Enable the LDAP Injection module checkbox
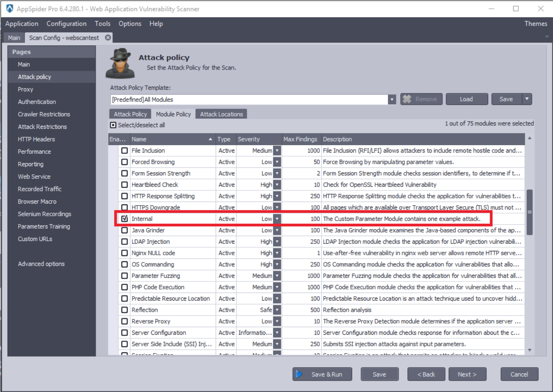Screen dimensions: 553x392 coord(125,242)
